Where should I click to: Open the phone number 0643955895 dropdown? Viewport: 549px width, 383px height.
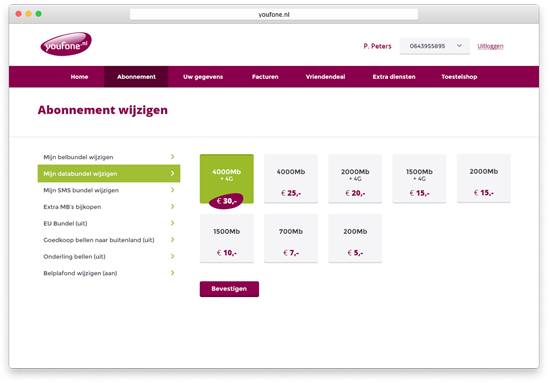pos(435,46)
